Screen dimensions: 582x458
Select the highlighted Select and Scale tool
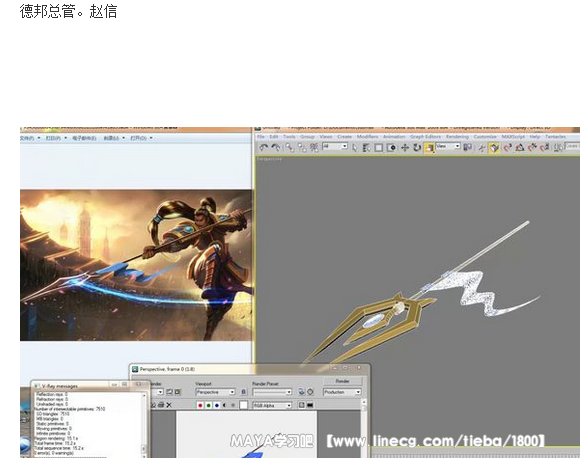click(429, 148)
